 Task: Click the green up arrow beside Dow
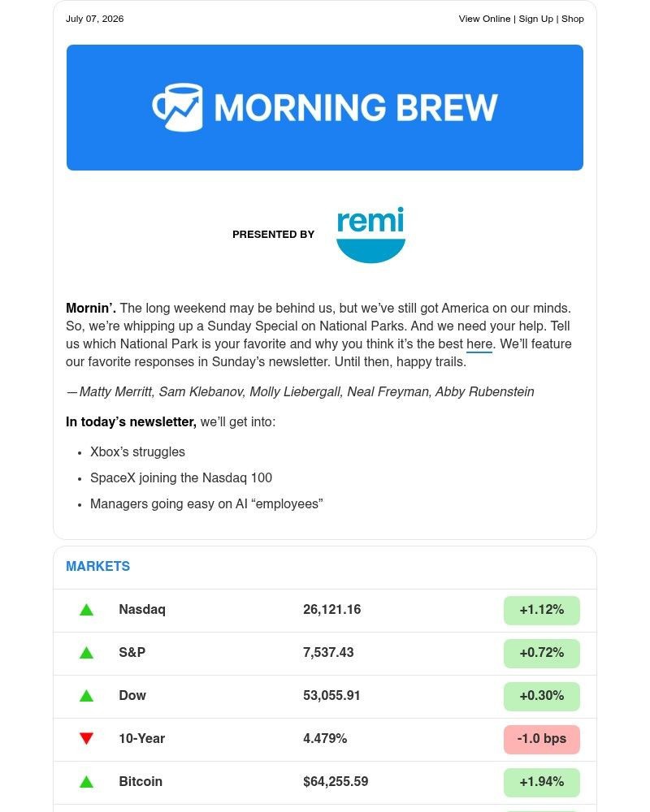click(87, 696)
